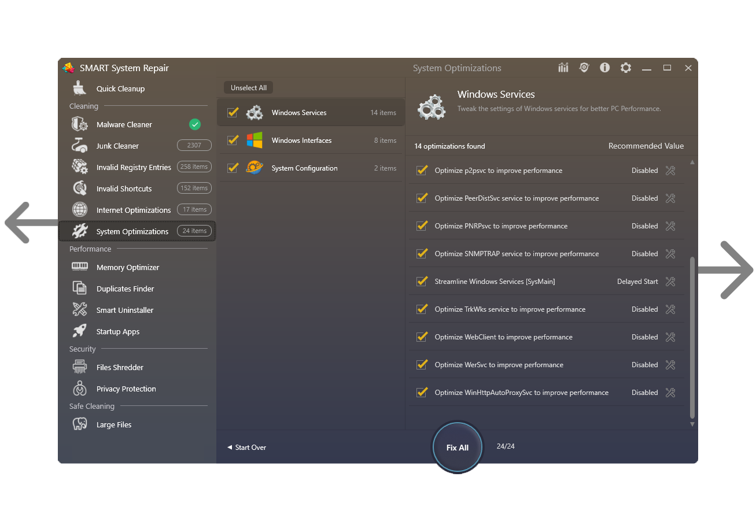Image resolution: width=756 pixels, height=532 pixels.
Task: Click the 17 items badge for Internet Optimizations
Action: [x=194, y=209]
